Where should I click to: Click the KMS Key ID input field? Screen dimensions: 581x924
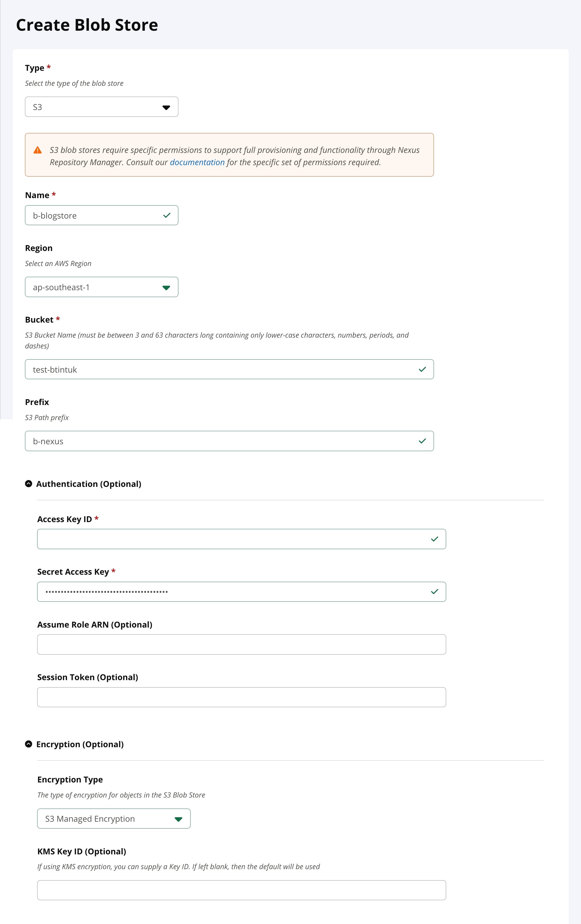(242, 890)
